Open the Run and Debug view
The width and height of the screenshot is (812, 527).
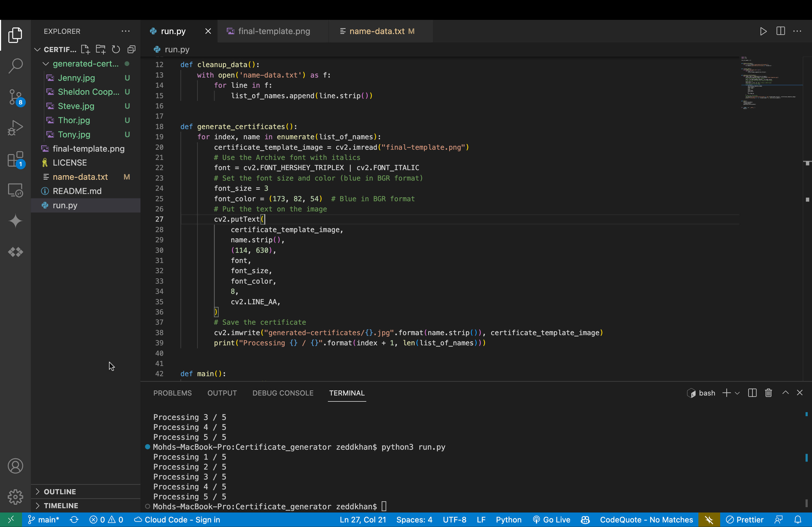click(x=15, y=128)
